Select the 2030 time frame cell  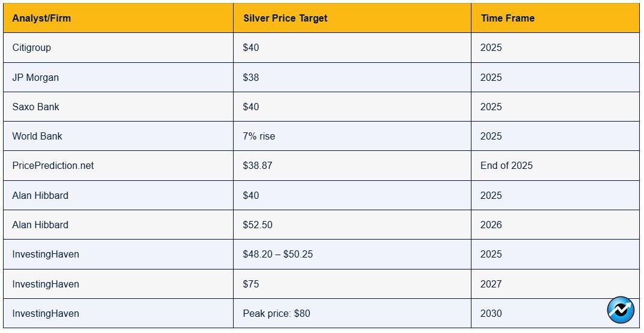[x=555, y=313]
